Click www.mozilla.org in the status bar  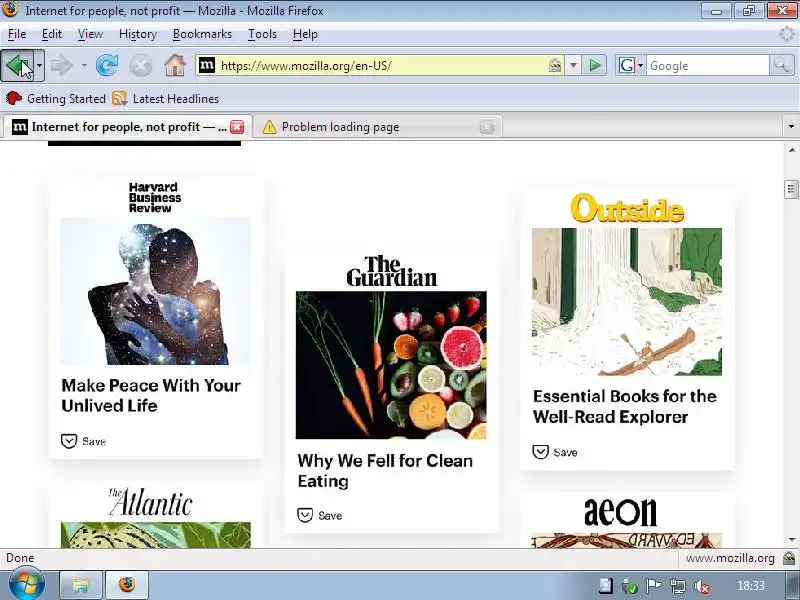pyautogui.click(x=730, y=558)
